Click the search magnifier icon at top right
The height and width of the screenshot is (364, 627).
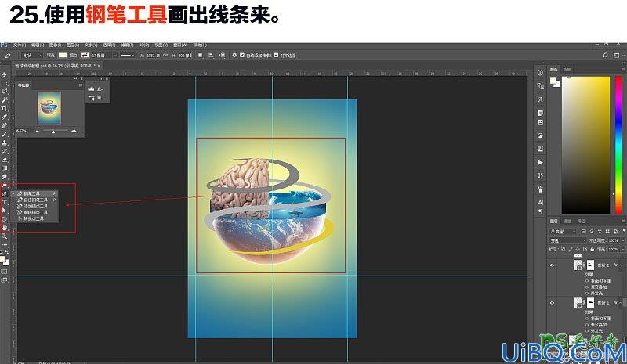605,55
